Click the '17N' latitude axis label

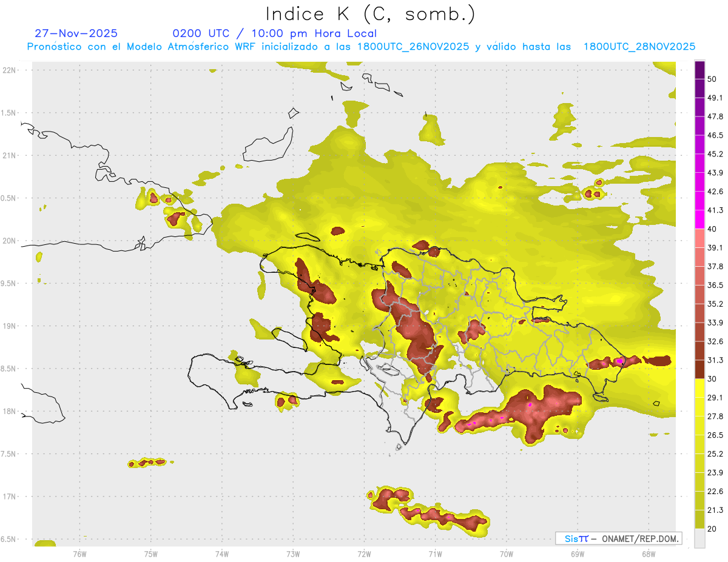9,497
